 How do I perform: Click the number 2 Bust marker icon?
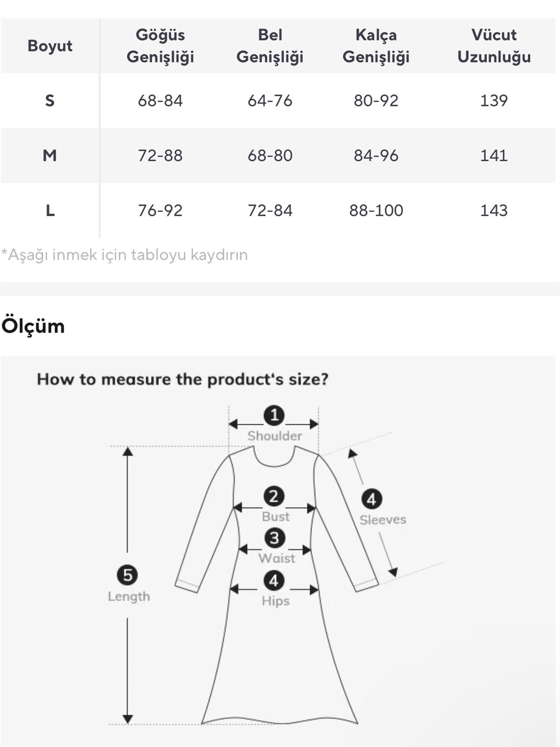(274, 496)
